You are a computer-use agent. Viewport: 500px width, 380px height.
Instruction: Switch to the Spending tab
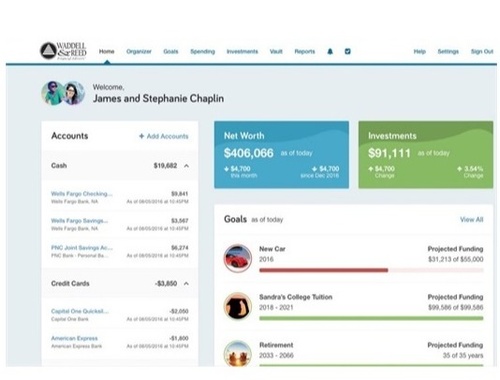point(203,51)
